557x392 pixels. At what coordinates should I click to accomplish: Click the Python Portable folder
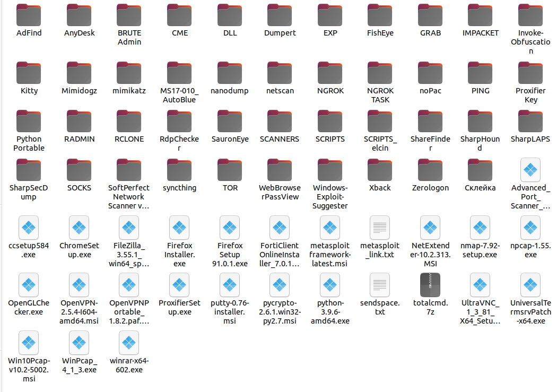point(29,121)
